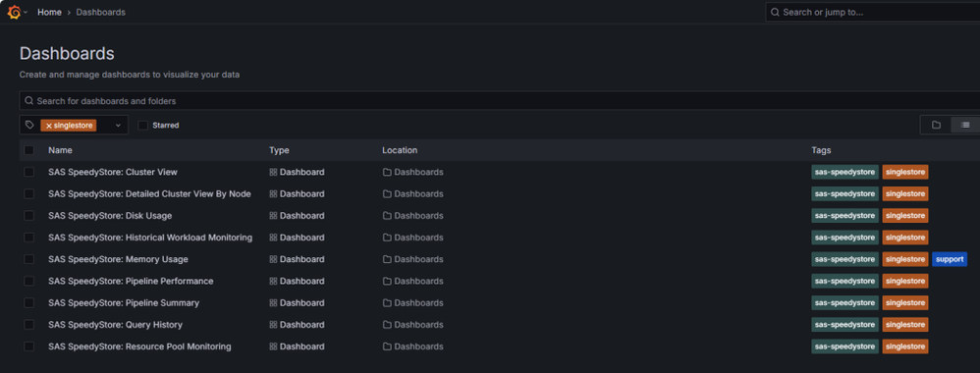This screenshot has width=980, height=373.
Task: Click the blue support tag
Action: [x=950, y=259]
